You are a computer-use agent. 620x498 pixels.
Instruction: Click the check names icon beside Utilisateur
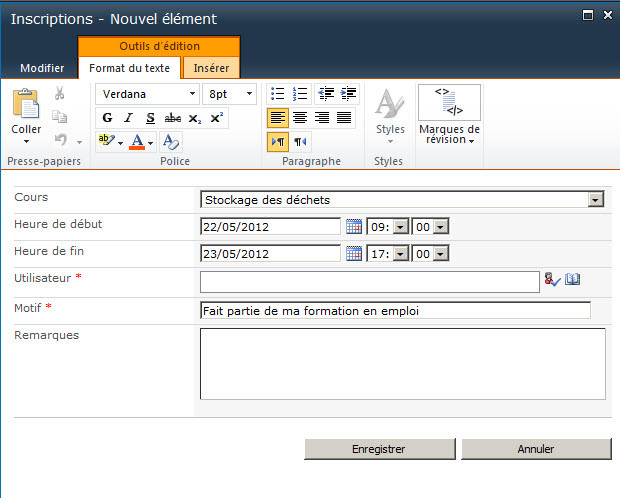pyautogui.click(x=553, y=281)
